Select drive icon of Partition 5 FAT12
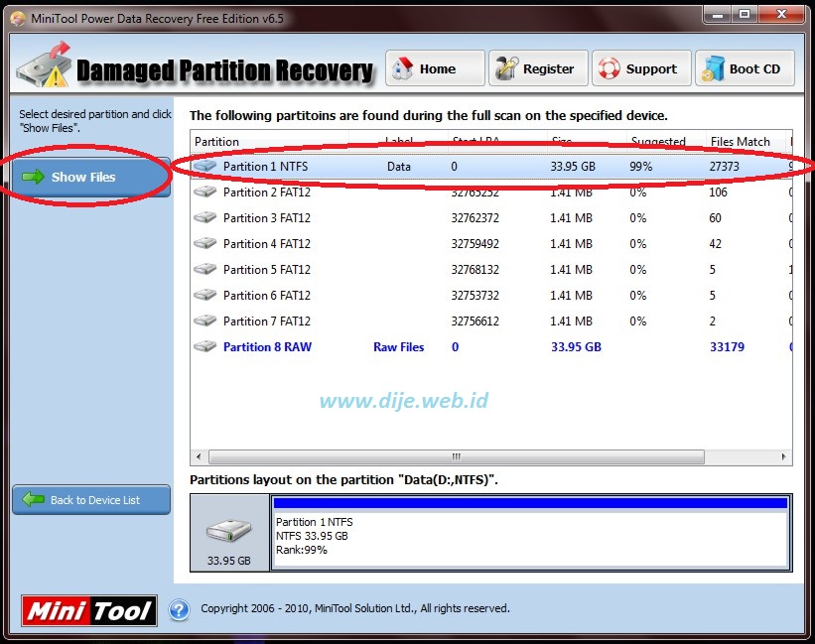 pyautogui.click(x=204, y=269)
